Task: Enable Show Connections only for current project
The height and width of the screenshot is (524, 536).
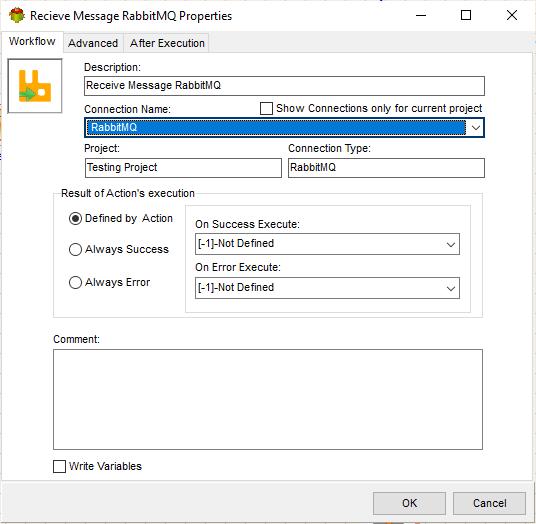Action: (x=266, y=108)
